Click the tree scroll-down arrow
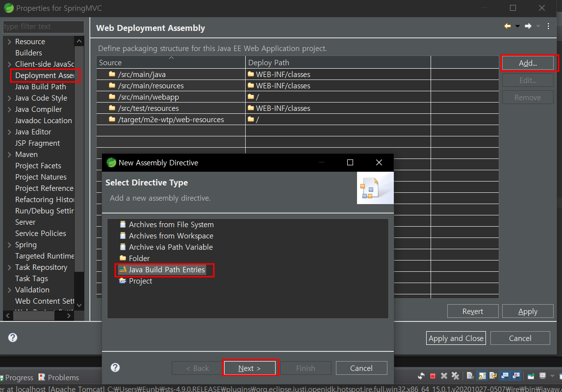 (79, 305)
